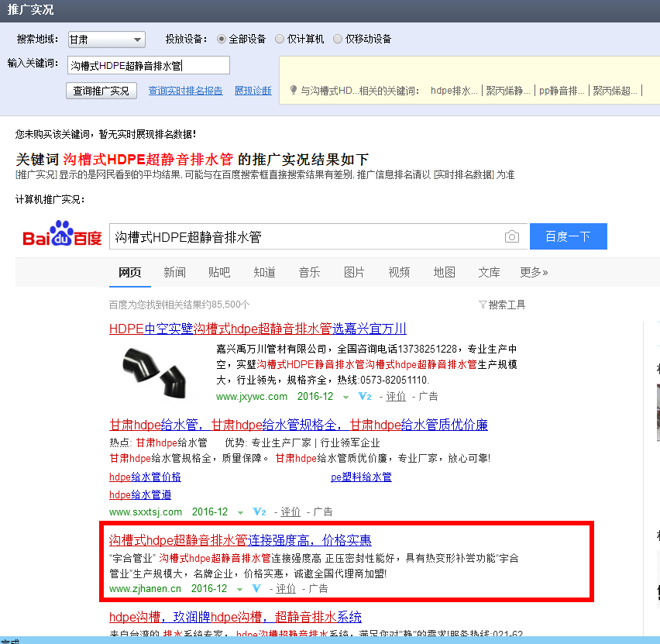Switch to the 地图 tab
The image size is (660, 644).
coord(444,272)
